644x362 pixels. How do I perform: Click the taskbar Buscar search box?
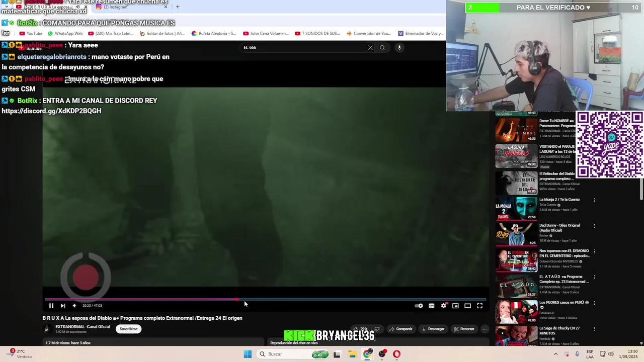point(293,354)
